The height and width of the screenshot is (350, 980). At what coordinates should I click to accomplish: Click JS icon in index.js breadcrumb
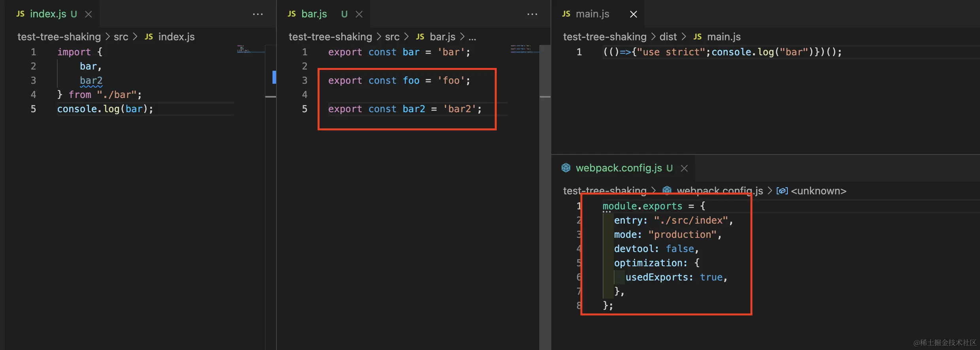coord(149,37)
